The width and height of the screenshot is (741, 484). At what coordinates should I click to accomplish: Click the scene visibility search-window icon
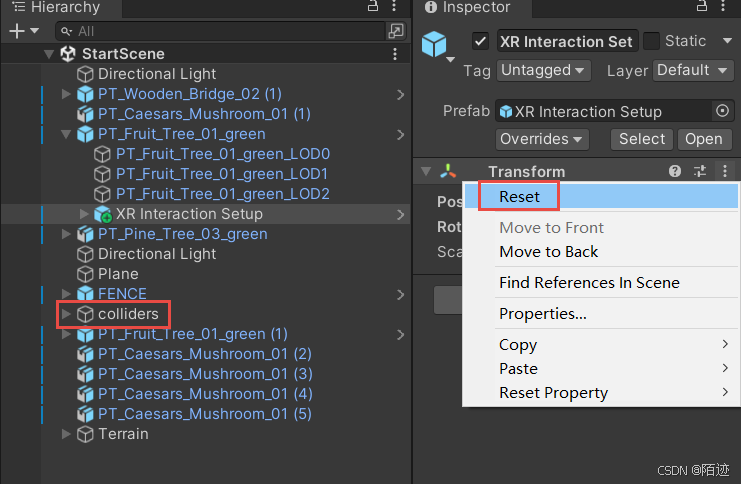396,31
